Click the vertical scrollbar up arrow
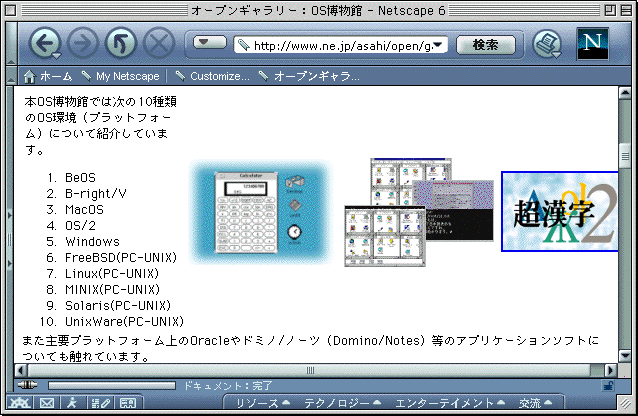This screenshot has height=416, width=638. click(625, 93)
